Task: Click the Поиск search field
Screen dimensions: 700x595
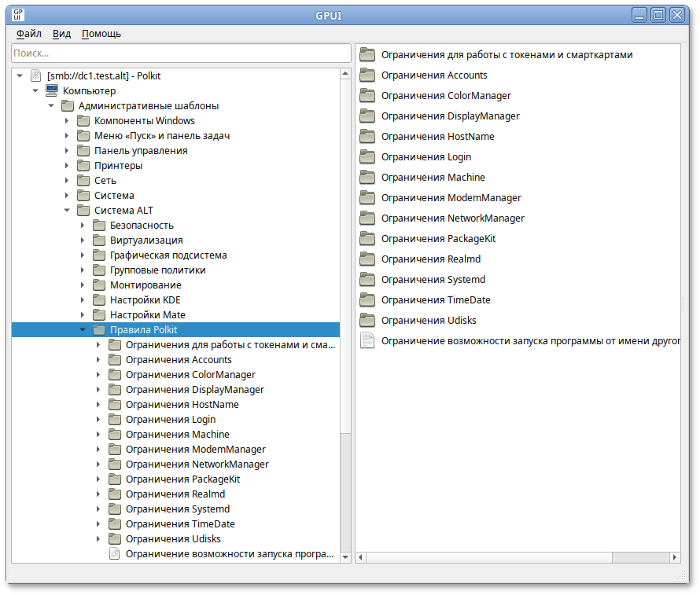Action: pos(181,53)
